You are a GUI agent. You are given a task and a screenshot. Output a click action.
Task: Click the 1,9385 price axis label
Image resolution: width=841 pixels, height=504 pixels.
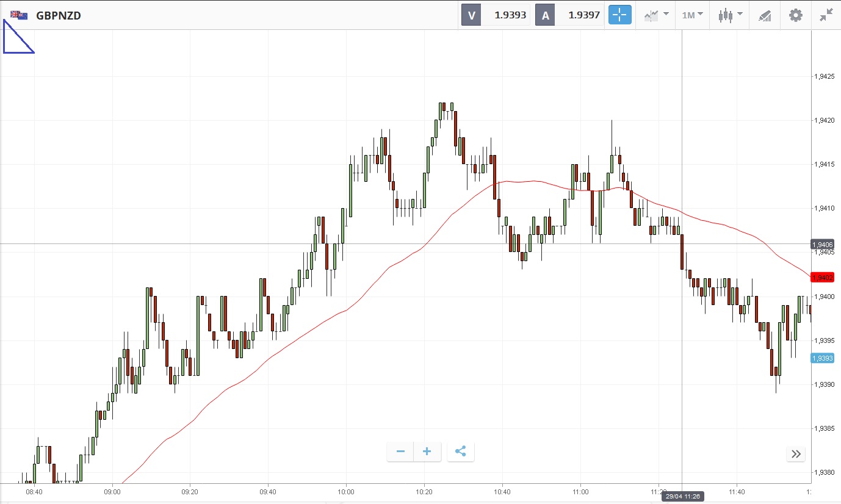click(825, 428)
